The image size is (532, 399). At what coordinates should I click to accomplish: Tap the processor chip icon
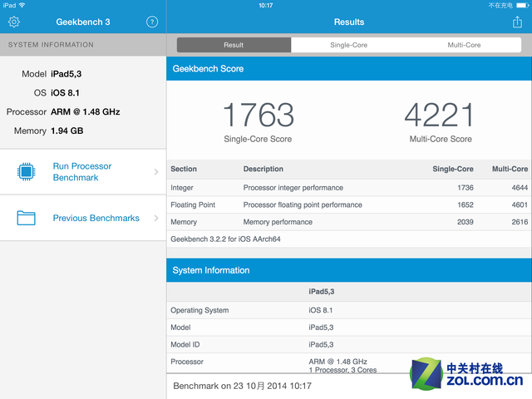27,172
